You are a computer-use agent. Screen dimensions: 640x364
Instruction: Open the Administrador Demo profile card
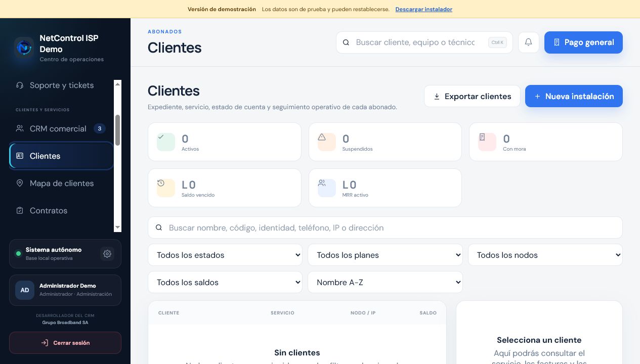tap(65, 290)
